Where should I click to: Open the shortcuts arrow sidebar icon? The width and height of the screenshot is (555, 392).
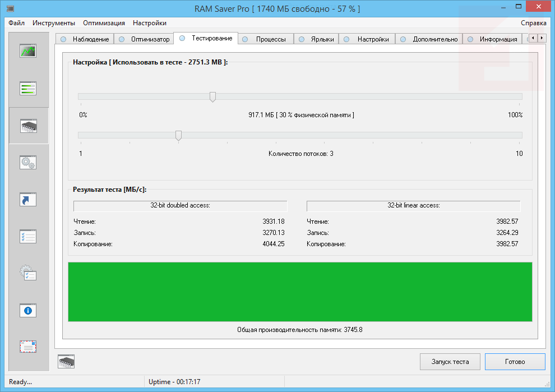[28, 200]
